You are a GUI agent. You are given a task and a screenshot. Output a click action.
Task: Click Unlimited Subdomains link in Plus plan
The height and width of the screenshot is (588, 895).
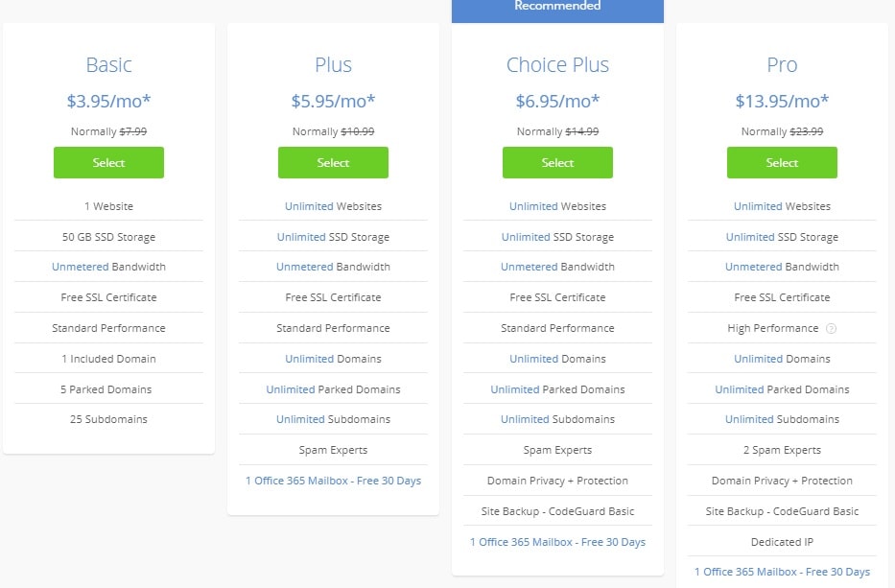(300, 419)
